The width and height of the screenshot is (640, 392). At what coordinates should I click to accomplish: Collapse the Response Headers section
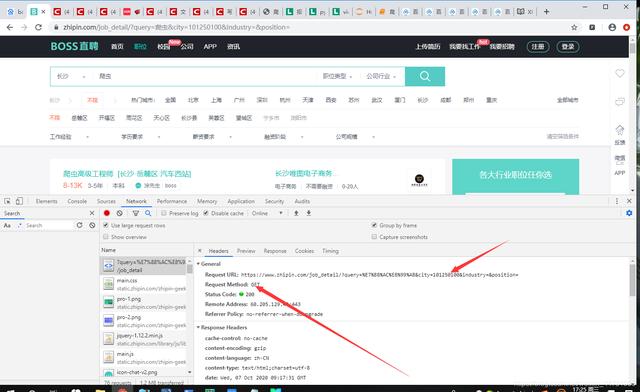[198, 327]
